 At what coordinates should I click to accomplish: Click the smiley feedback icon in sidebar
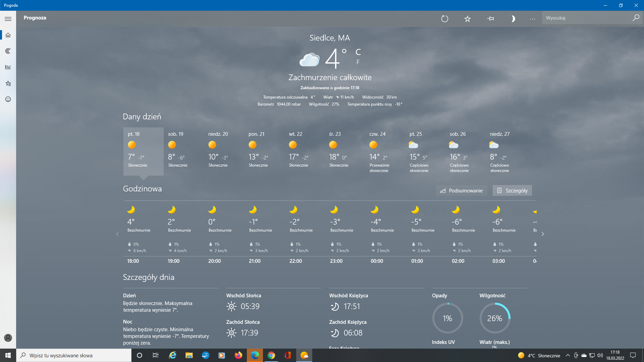8,99
